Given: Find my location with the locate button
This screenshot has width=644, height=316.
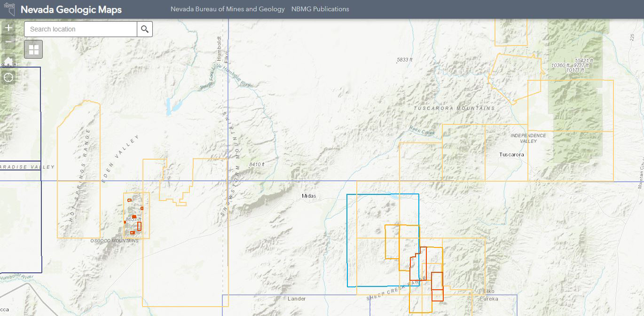Looking at the screenshot, I should pyautogui.click(x=8, y=77).
